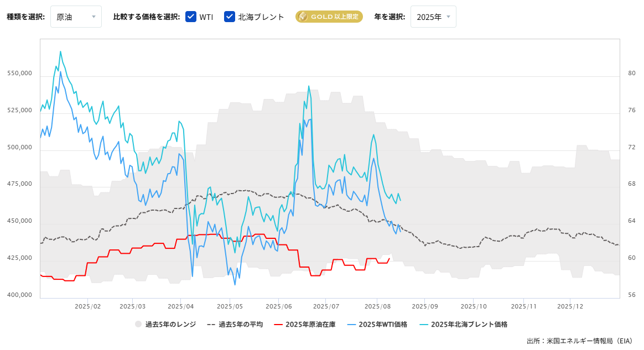Click blue line icon for 2025年WTI価格
The height and width of the screenshot is (350, 644).
pyautogui.click(x=351, y=325)
